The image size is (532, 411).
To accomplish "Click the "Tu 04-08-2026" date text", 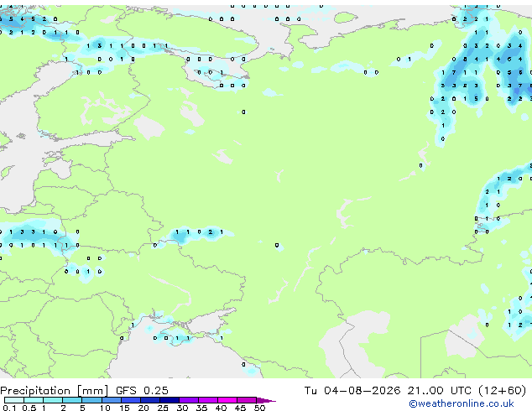I will point(352,390).
